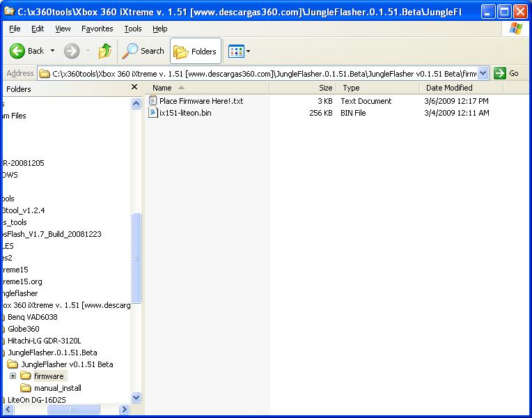Select the R-20081205 tree folder
The image size is (532, 418).
pos(23,163)
